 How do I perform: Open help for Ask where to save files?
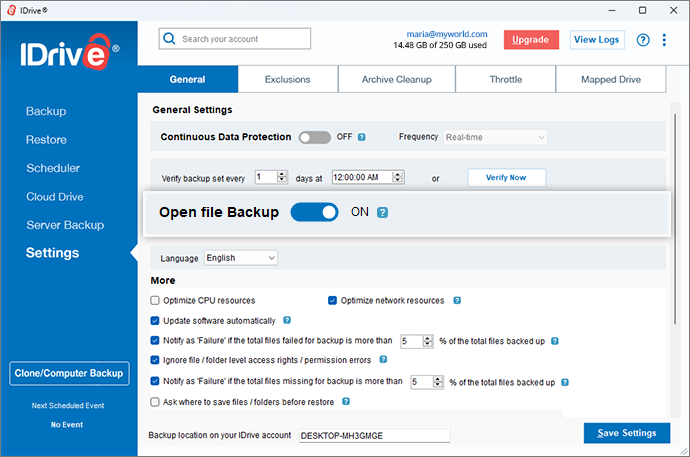coord(346,401)
